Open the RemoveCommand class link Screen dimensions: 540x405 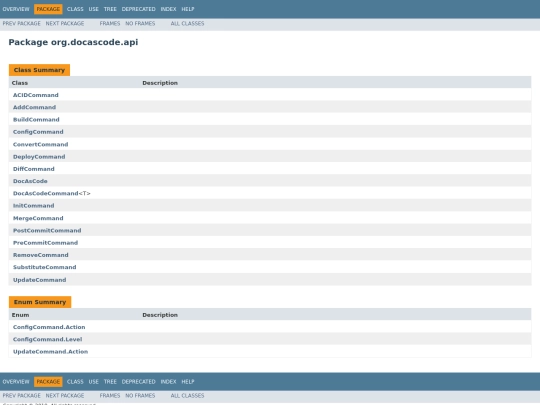pos(41,255)
